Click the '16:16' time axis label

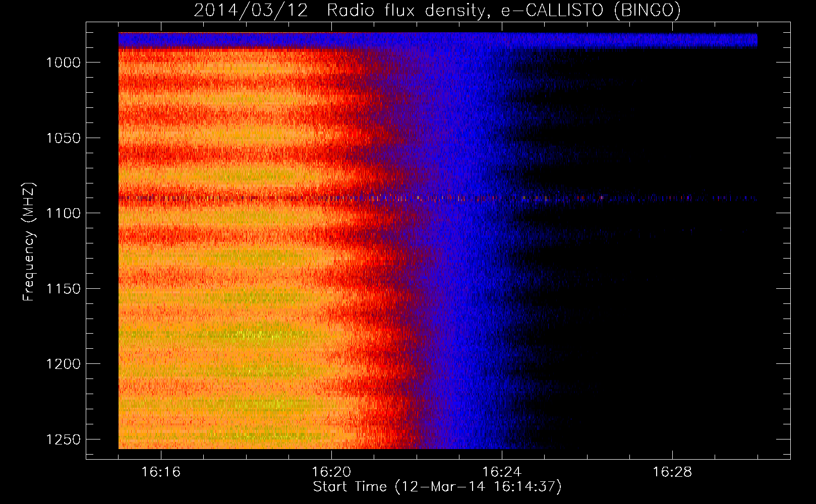(161, 472)
